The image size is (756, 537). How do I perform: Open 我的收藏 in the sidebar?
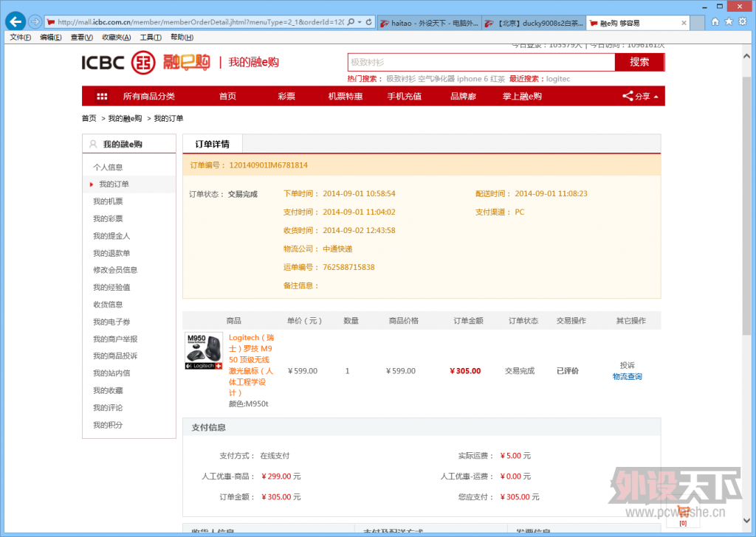click(108, 391)
